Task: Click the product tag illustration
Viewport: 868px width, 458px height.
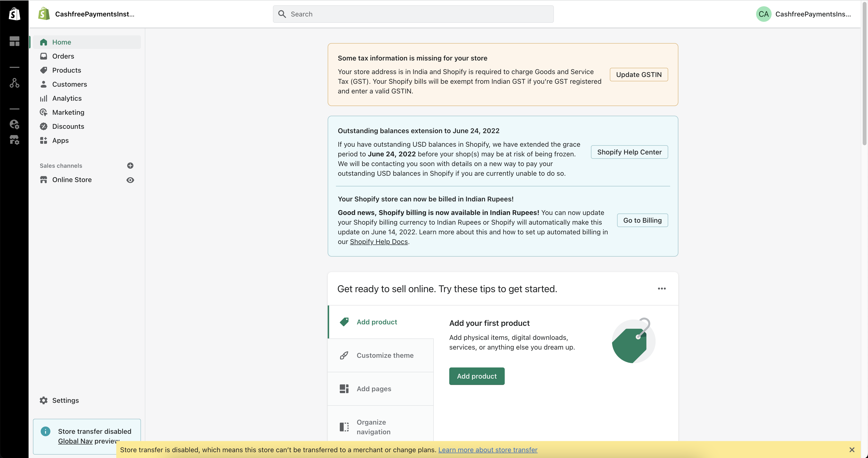Action: click(x=634, y=340)
